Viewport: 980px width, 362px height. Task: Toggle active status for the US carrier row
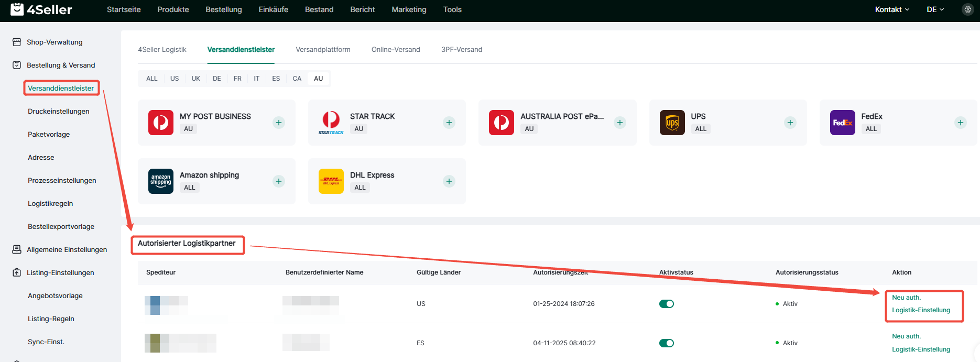tap(667, 304)
